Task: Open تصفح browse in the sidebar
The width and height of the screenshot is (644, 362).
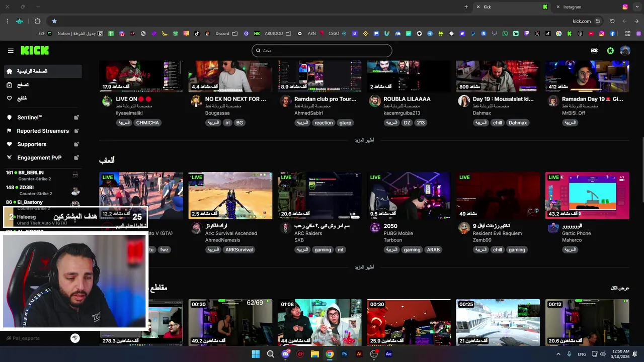Action: [42, 85]
